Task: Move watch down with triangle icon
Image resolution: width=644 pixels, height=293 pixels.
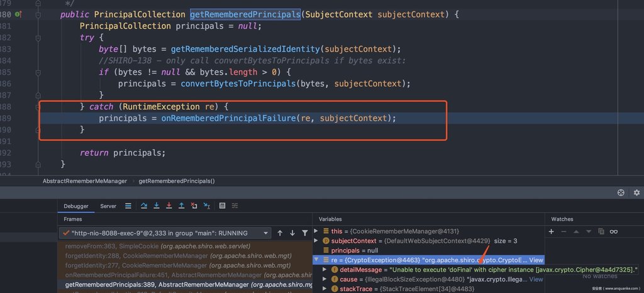Action: pyautogui.click(x=589, y=231)
